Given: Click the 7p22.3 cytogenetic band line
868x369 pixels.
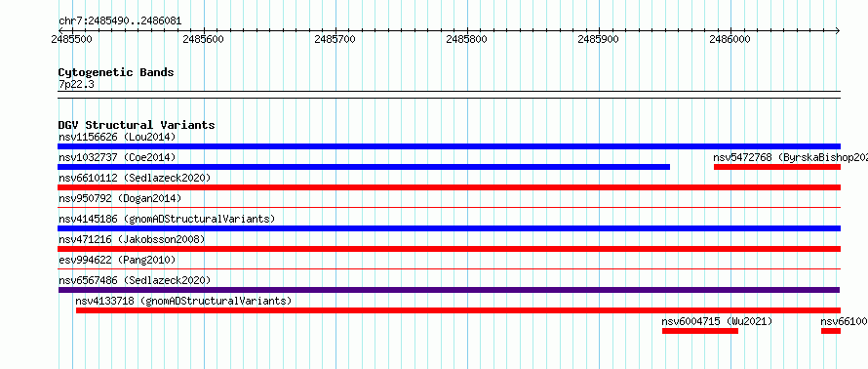Looking at the screenshot, I should coord(449,94).
